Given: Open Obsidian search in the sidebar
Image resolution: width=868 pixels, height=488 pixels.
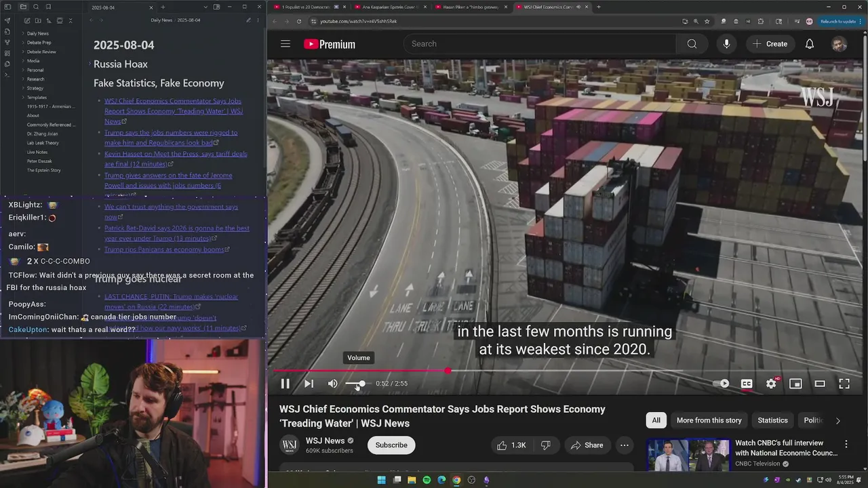Looking at the screenshot, I should 36,7.
